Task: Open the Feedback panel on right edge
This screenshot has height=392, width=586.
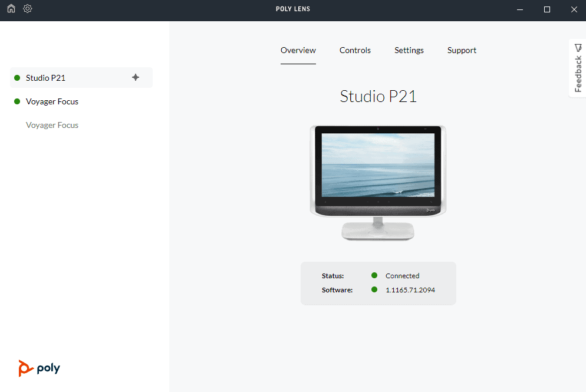Action: (x=578, y=68)
